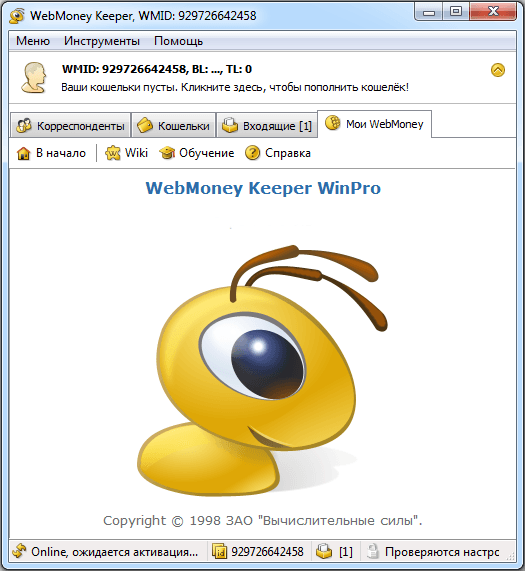Click the Wiki puzzle icon

[112, 153]
